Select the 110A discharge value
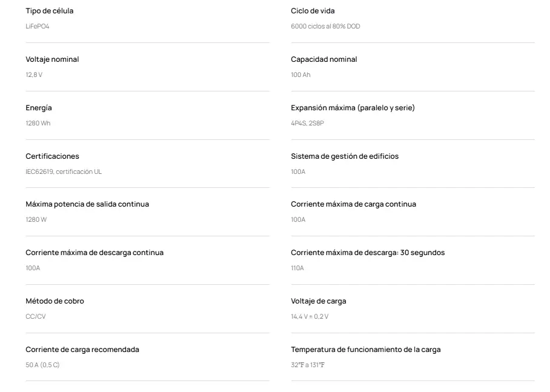This screenshot has width=550, height=392. coord(297,268)
